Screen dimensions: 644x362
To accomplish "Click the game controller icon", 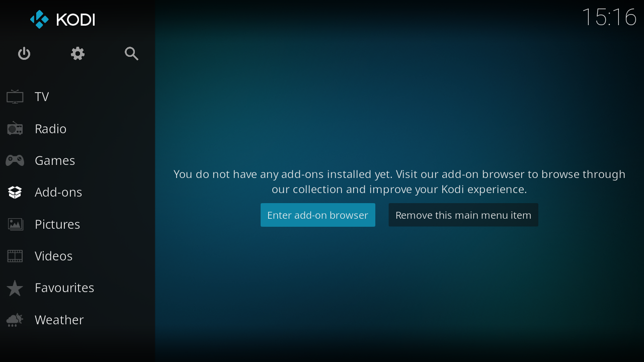I will [15, 160].
